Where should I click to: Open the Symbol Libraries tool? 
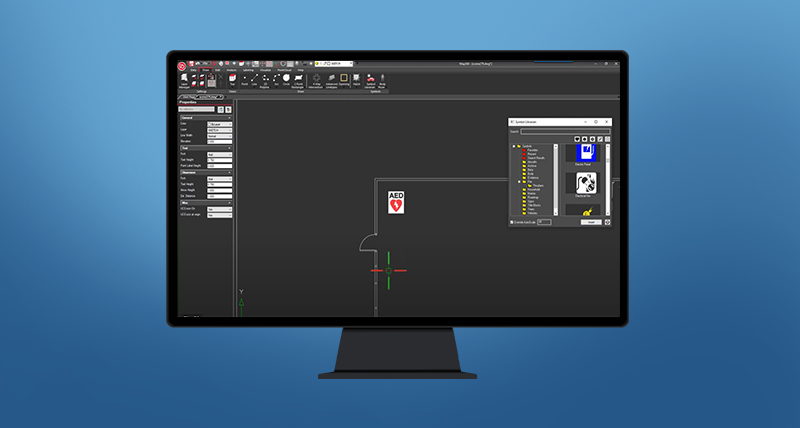coord(371,79)
